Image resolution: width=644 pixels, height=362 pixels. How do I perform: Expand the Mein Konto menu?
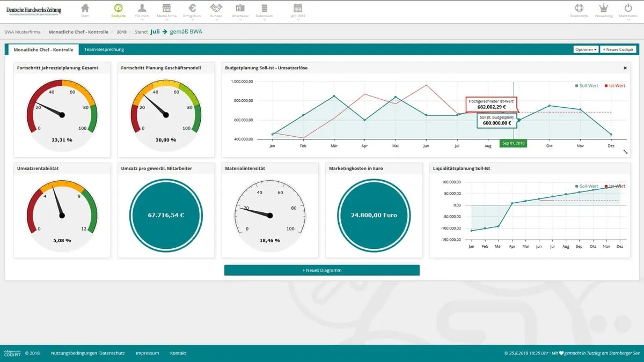[628, 11]
